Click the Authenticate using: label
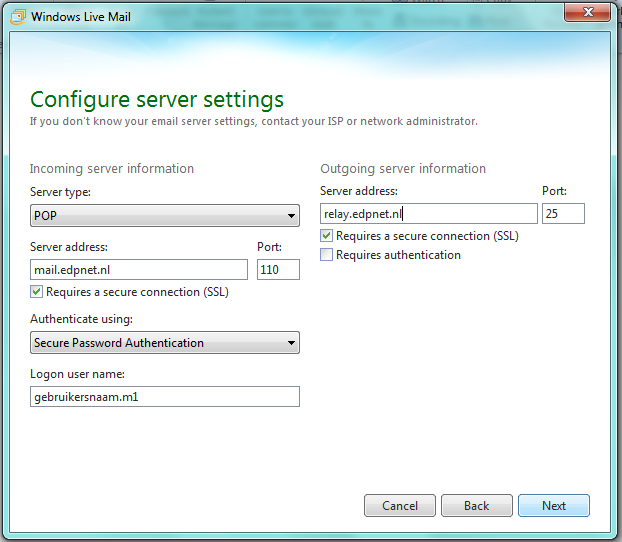 click(81, 319)
